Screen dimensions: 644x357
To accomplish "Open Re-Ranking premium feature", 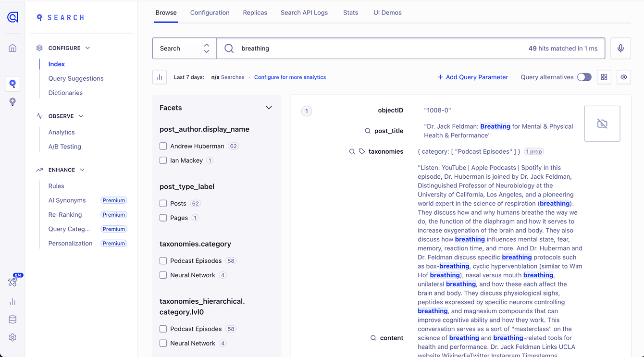I will pos(65,215).
